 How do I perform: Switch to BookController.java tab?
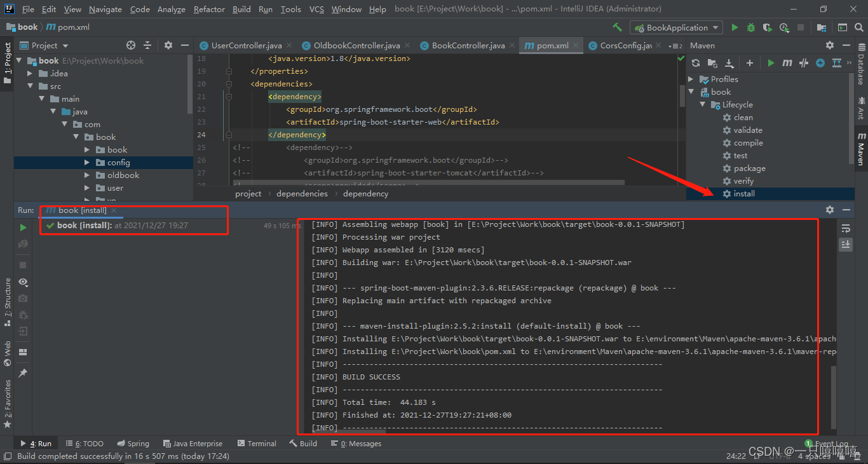pos(468,45)
